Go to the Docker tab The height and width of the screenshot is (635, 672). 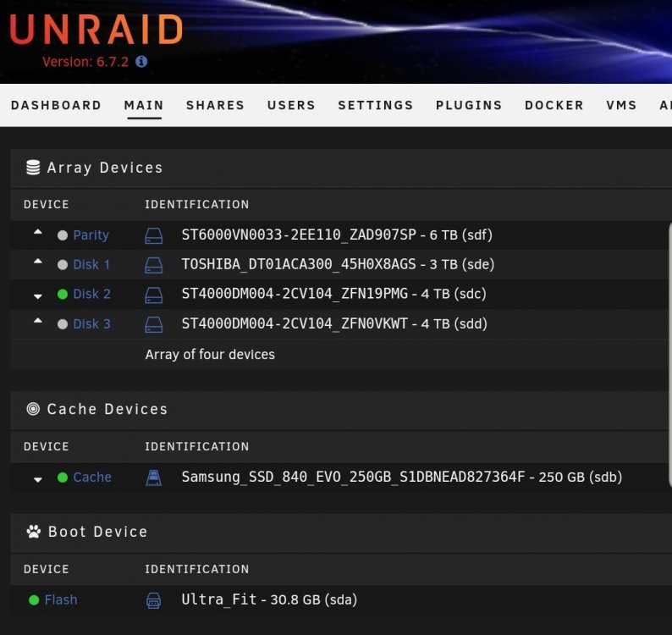pyautogui.click(x=554, y=105)
